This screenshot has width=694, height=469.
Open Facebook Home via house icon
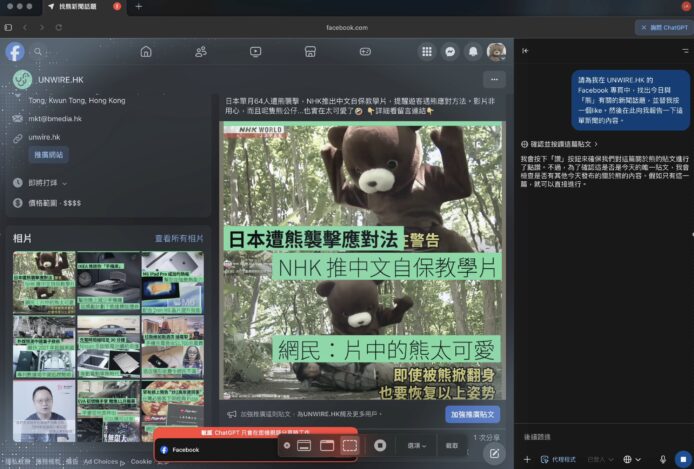point(146,51)
